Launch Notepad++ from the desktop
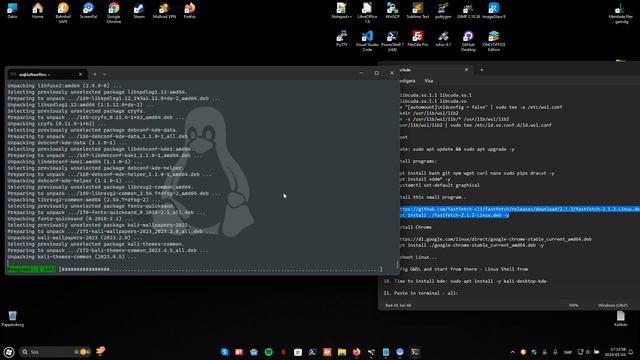The image size is (640, 360). [341, 10]
